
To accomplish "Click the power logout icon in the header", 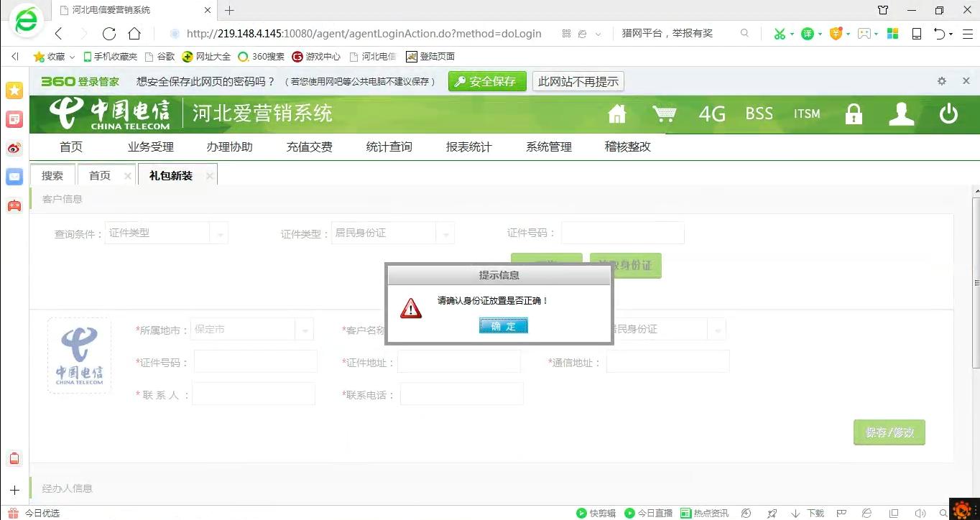I will point(948,113).
